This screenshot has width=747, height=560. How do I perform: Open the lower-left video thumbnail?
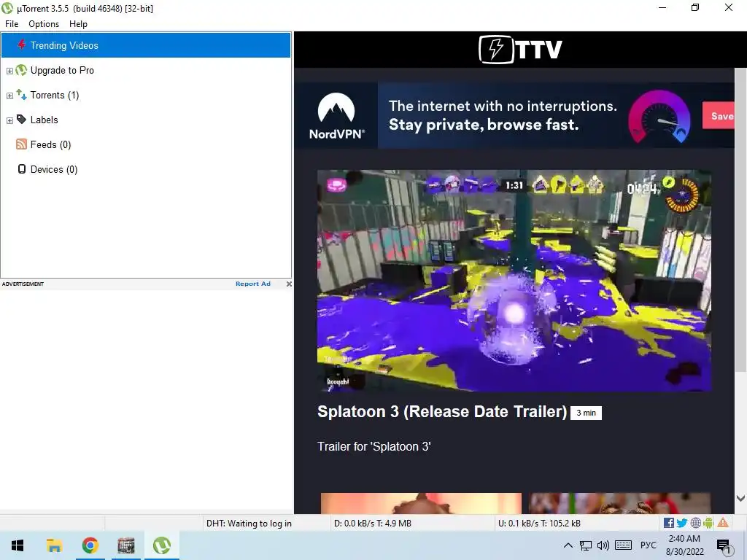click(421, 503)
